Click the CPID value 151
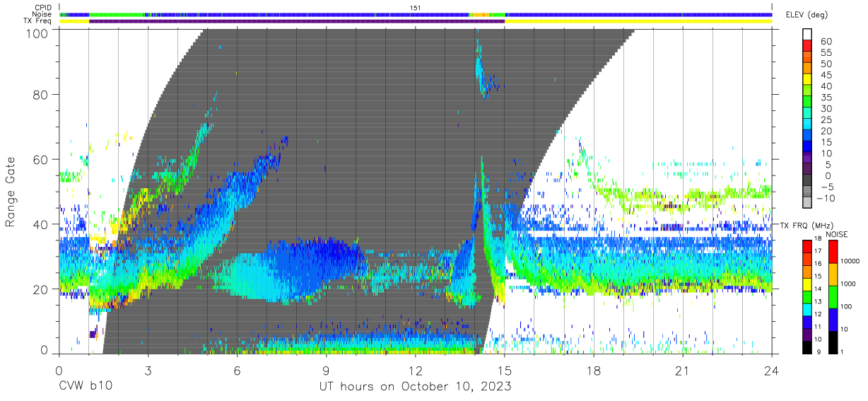The width and height of the screenshot is (868, 401). point(416,8)
